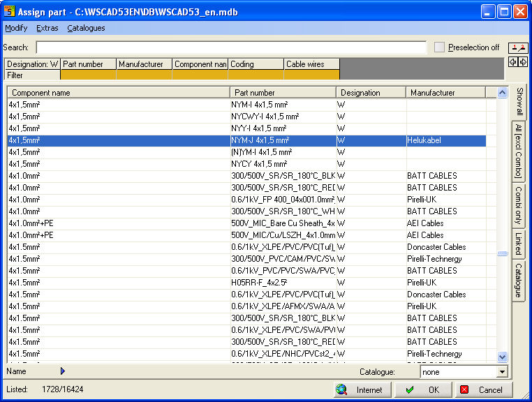Click the Internet button
The height and width of the screenshot is (402, 532).
(362, 390)
